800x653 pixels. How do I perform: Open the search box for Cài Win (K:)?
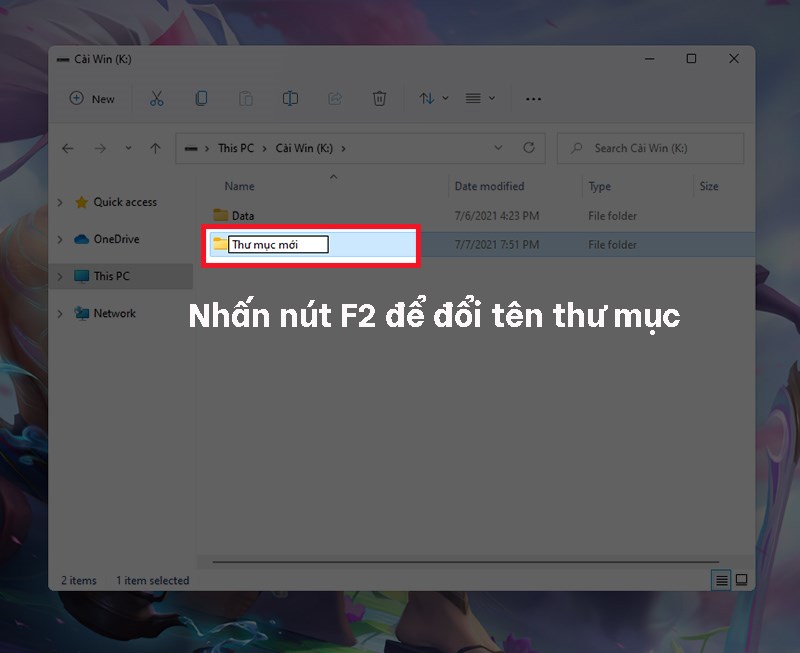click(650, 148)
